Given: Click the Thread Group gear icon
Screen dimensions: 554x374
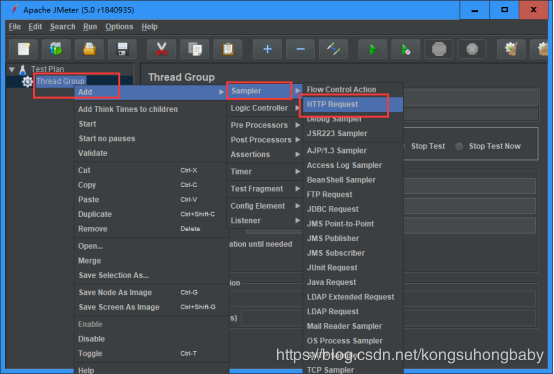Looking at the screenshot, I should tap(27, 82).
